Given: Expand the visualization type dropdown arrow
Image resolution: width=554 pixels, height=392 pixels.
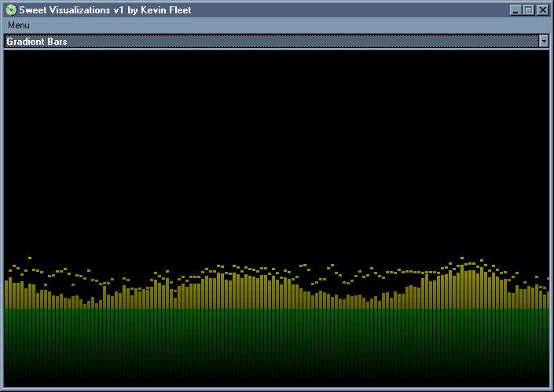Looking at the screenshot, I should (543, 41).
